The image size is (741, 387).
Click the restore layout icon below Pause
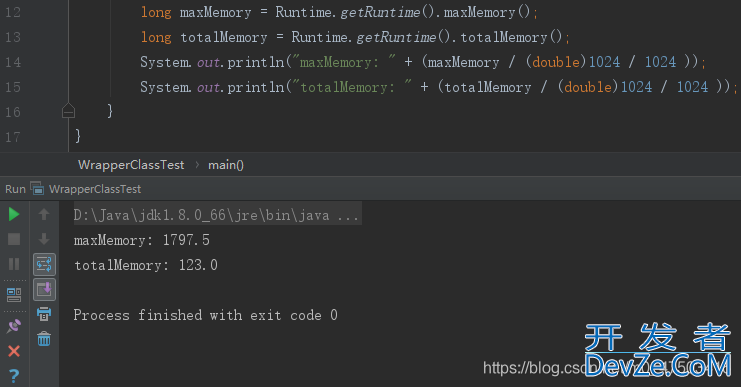14,295
